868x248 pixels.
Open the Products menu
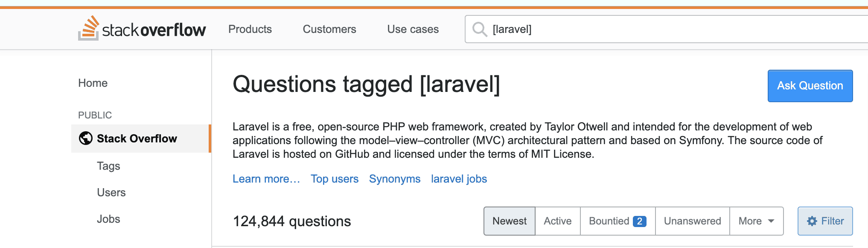[x=250, y=29]
